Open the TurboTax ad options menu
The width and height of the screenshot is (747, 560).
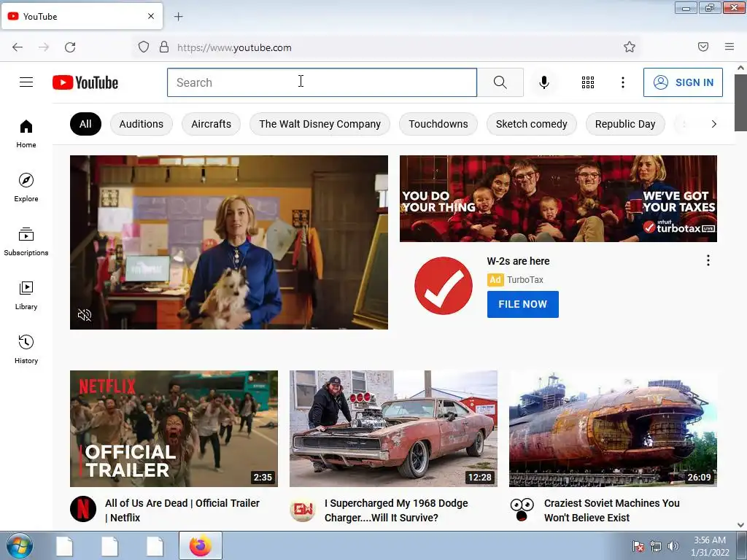coord(708,260)
